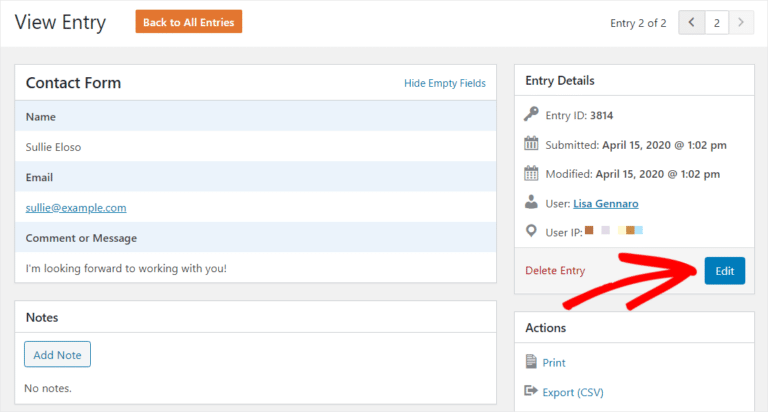Click the blurred User IP value
The height and width of the screenshot is (412, 768).
(614, 230)
